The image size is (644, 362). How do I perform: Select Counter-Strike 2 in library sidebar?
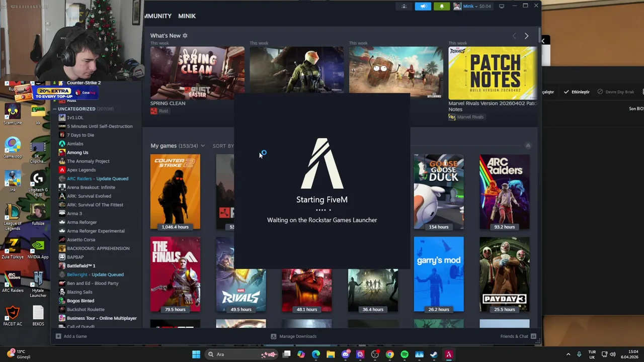[x=84, y=82]
